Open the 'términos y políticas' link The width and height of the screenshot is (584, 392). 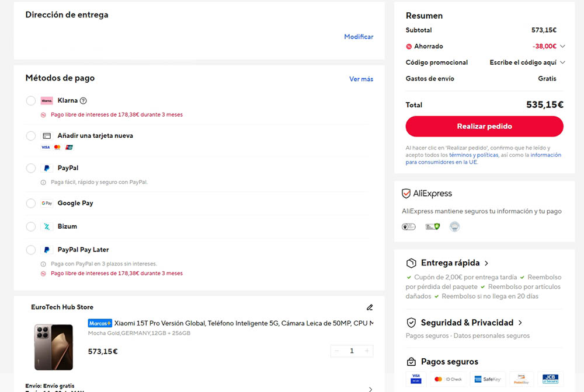coord(474,155)
